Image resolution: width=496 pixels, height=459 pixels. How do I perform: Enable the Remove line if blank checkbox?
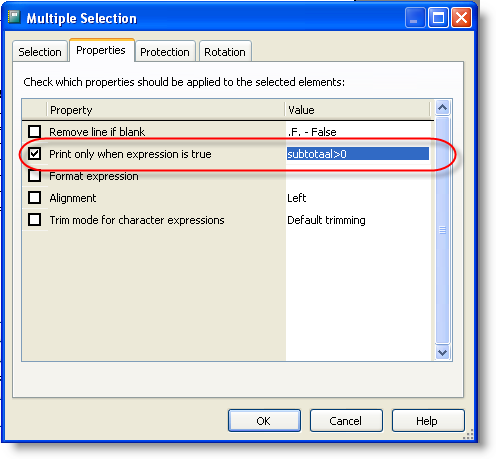(x=35, y=132)
